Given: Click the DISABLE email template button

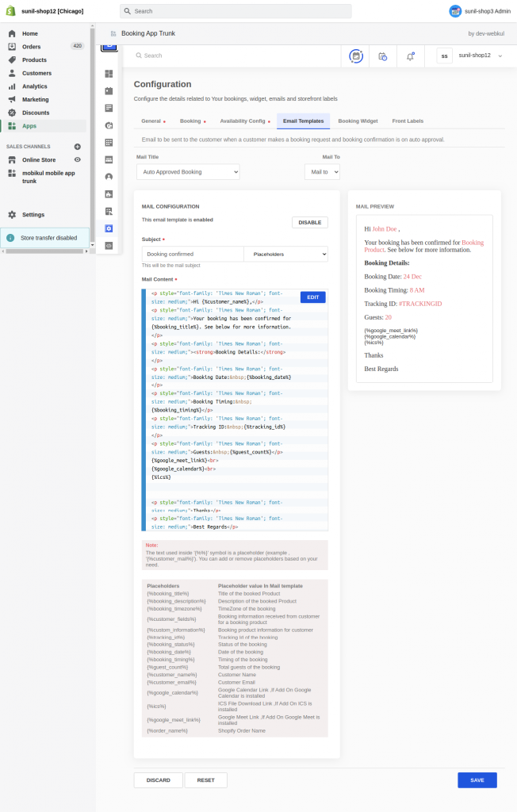Looking at the screenshot, I should coord(310,223).
